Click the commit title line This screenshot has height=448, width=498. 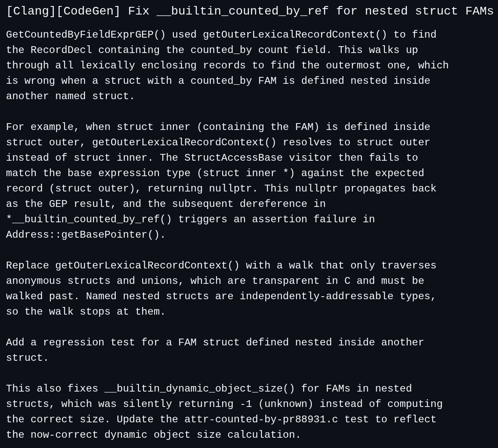[x=250, y=11]
